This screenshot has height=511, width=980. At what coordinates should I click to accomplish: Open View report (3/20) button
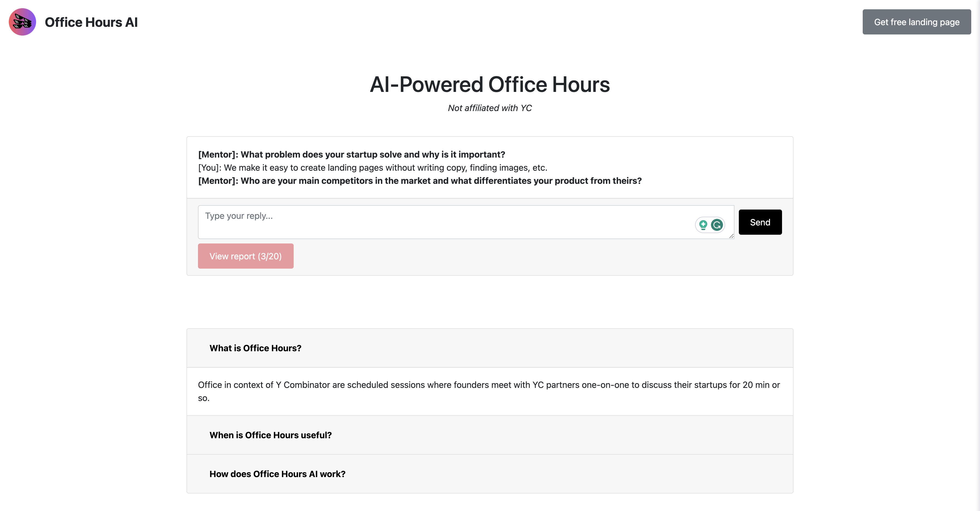click(245, 256)
